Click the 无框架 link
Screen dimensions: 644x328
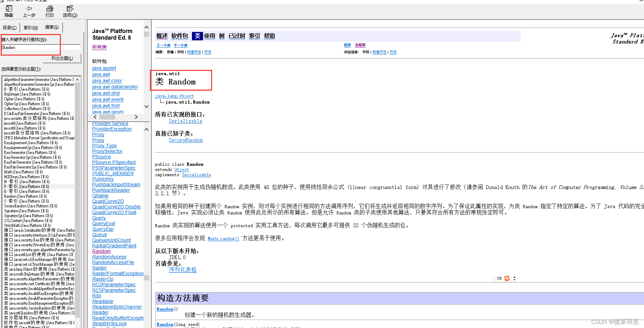point(360,45)
